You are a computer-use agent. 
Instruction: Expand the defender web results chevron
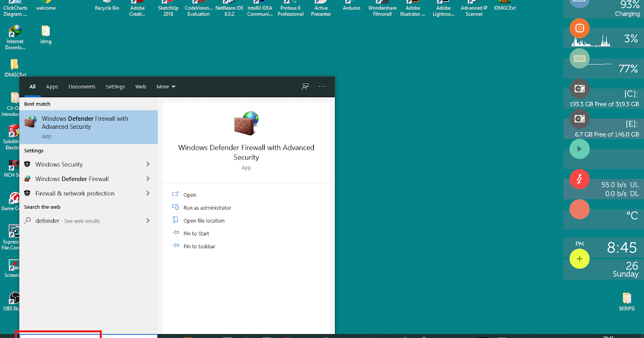[148, 221]
